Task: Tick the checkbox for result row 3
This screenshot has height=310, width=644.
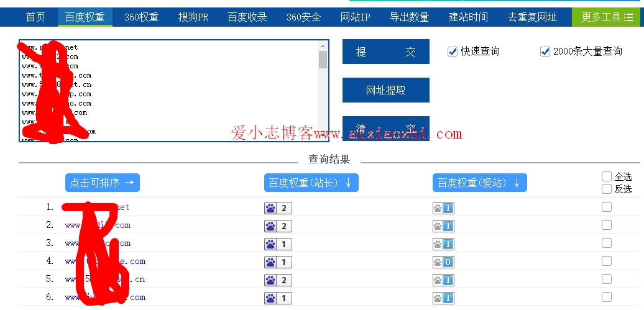Action: pos(607,243)
